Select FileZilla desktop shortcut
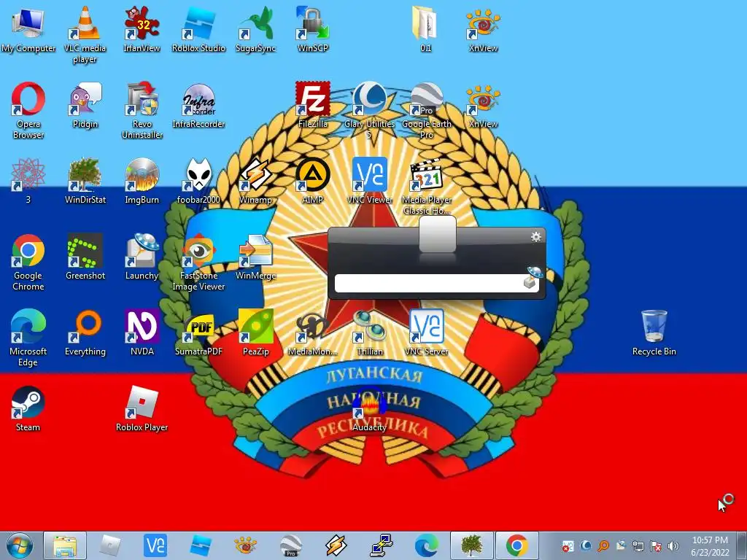Image resolution: width=747 pixels, height=560 pixels. click(312, 106)
